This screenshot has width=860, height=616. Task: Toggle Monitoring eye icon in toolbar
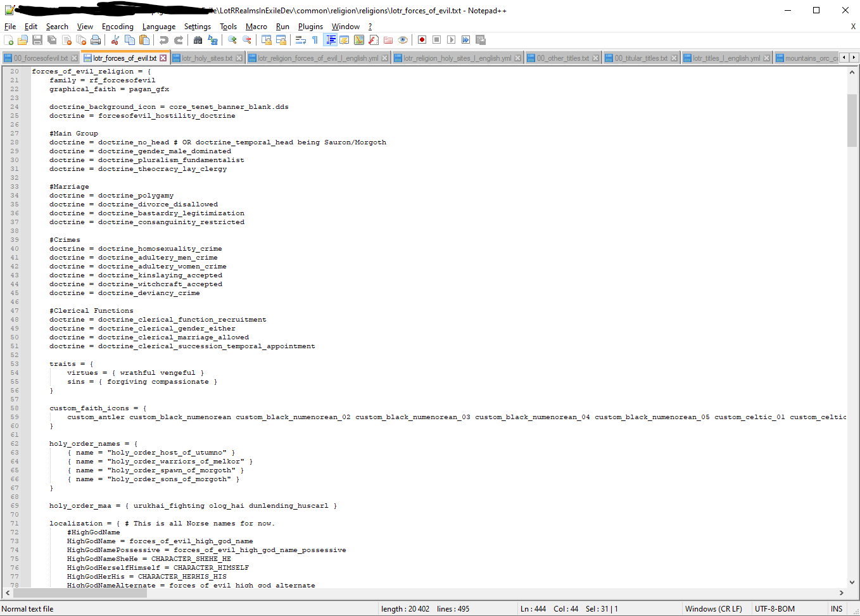403,40
